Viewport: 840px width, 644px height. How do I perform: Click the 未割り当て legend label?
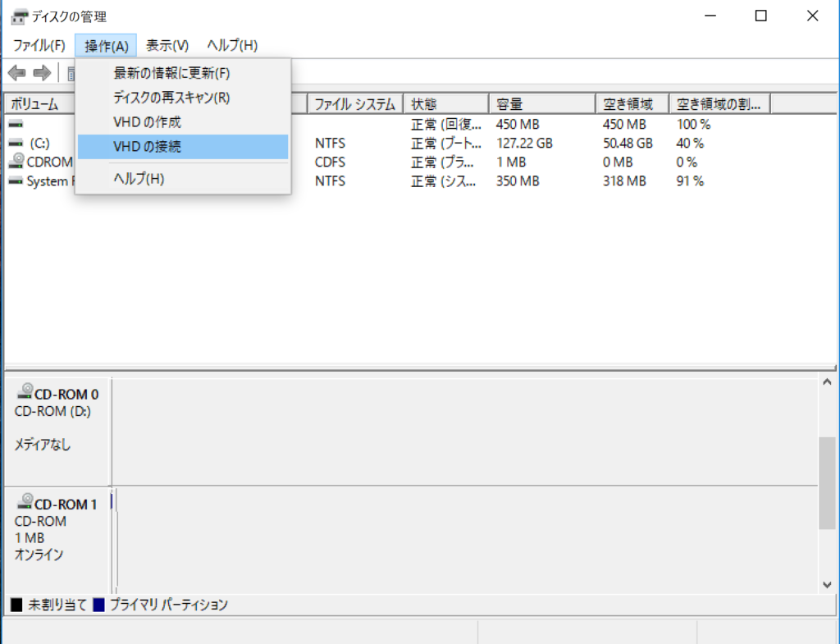(x=57, y=605)
